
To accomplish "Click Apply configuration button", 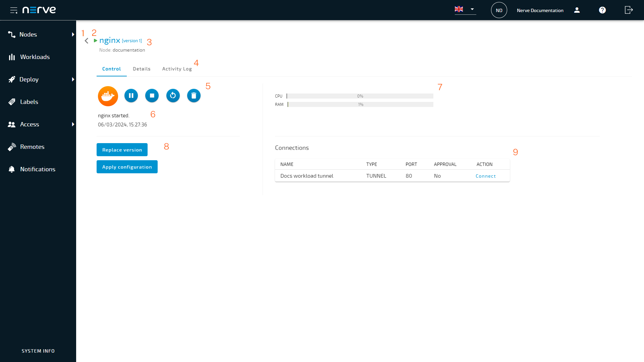I will 127,167.
